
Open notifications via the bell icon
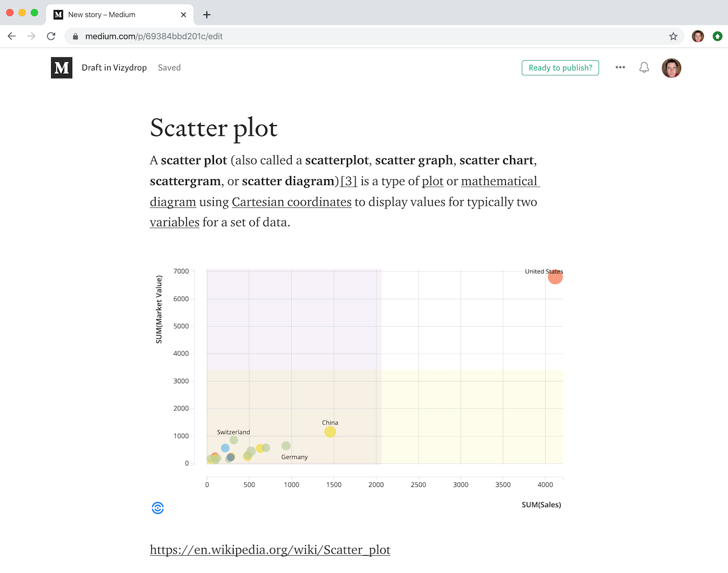pyautogui.click(x=644, y=67)
